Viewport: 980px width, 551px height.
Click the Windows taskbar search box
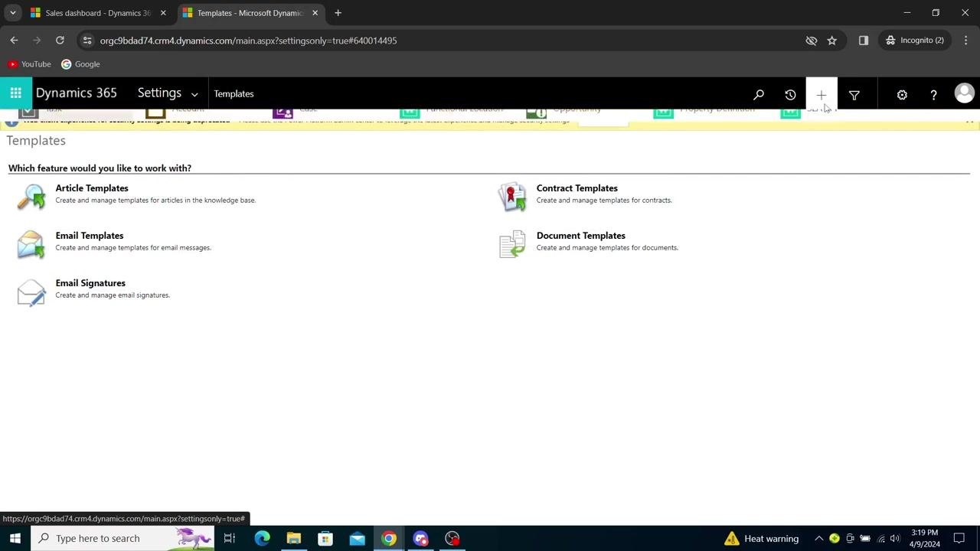122,539
